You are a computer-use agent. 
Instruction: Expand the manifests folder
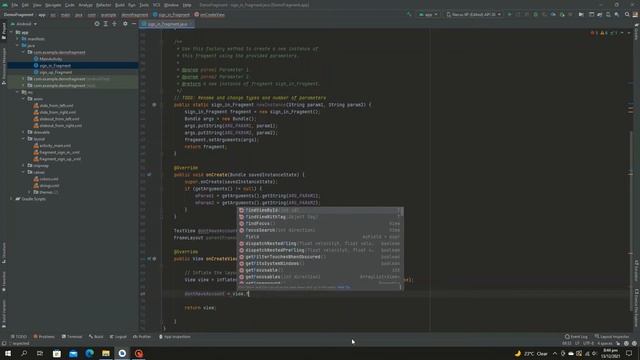pyautogui.click(x=18, y=39)
